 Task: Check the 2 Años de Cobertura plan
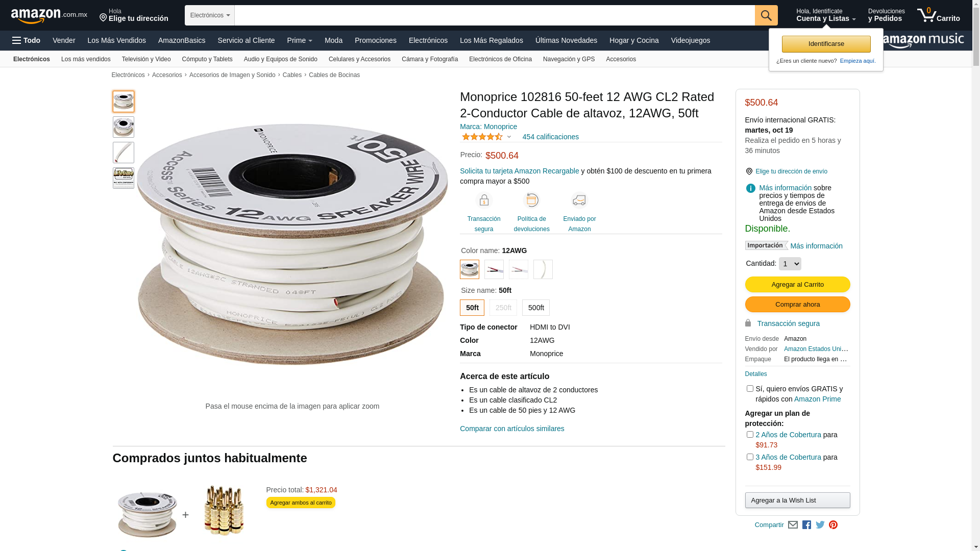click(x=750, y=435)
